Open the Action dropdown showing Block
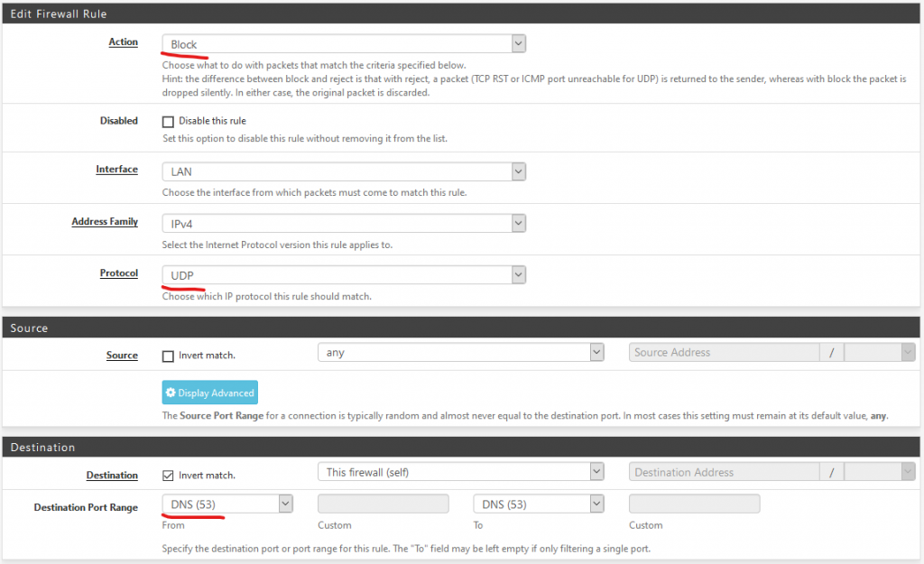Screen dimensions: 924x564 pos(344,43)
